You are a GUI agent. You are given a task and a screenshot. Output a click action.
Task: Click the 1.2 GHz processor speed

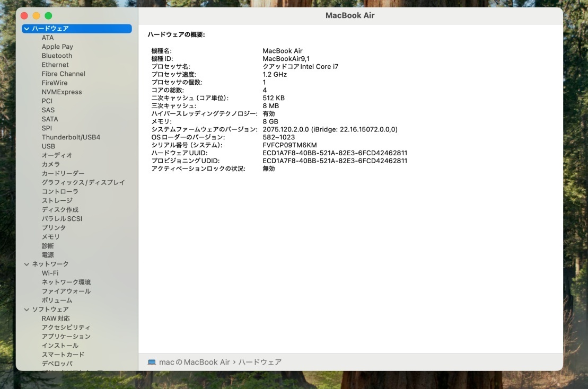[275, 74]
